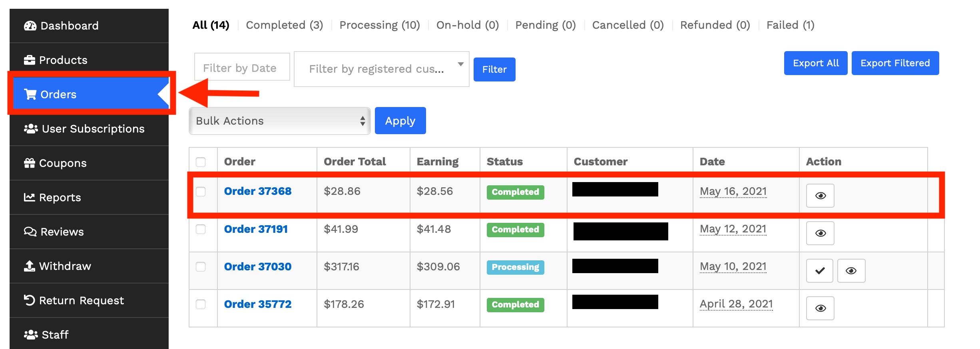
Task: Click the Withdraw upload icon in sidebar
Action: 30,266
